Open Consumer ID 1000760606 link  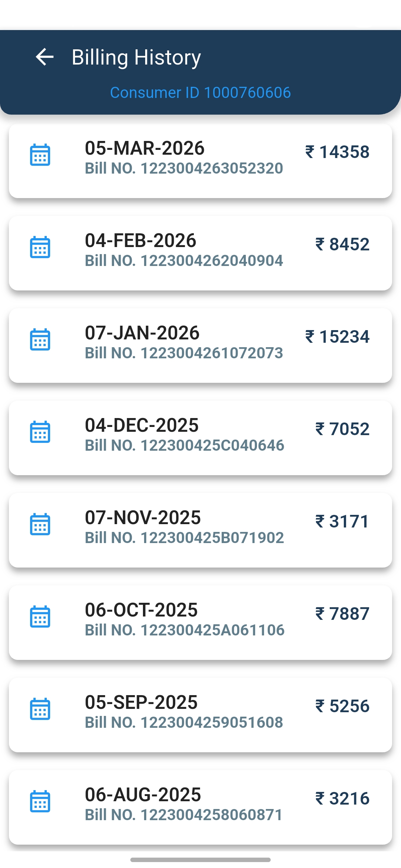pos(200,93)
